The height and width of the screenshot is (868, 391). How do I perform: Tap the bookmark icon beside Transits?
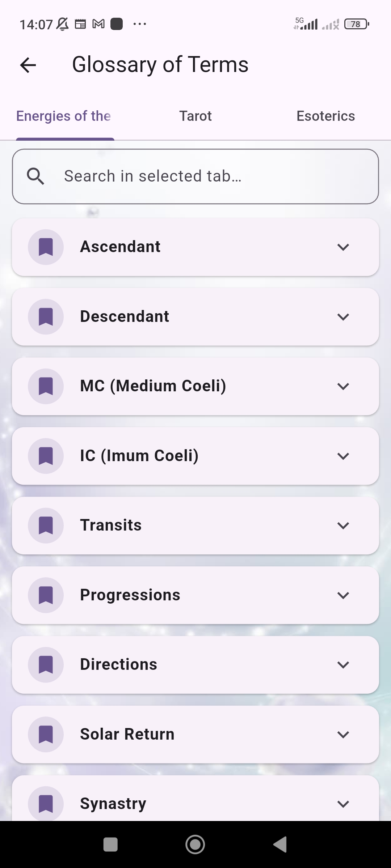point(46,526)
